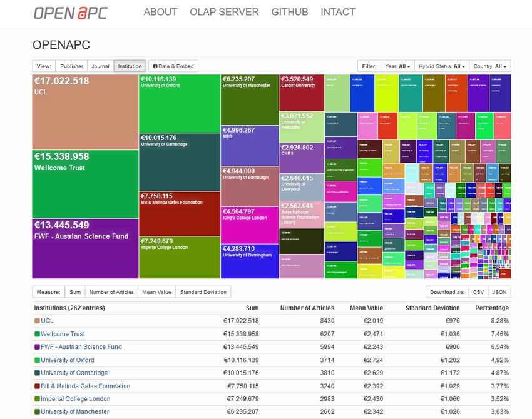Download data as CSV
This screenshot has width=532, height=419.
click(478, 292)
